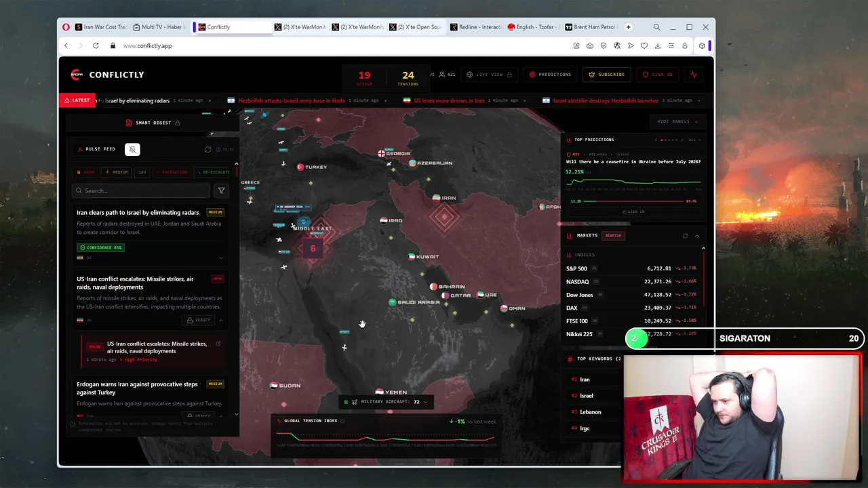Click the Conflictly radar logo icon
This screenshot has width=868, height=488.
[77, 75]
